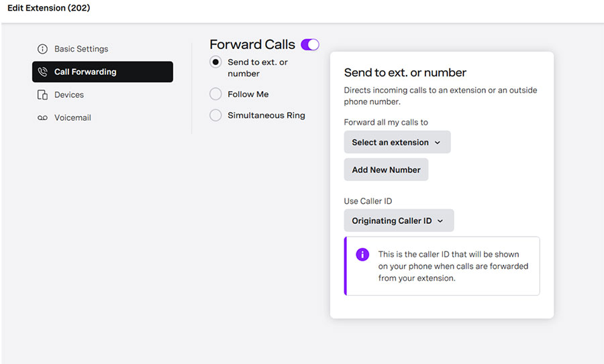The height and width of the screenshot is (364, 604).
Task: Click the Add New Number button
Action: point(386,170)
